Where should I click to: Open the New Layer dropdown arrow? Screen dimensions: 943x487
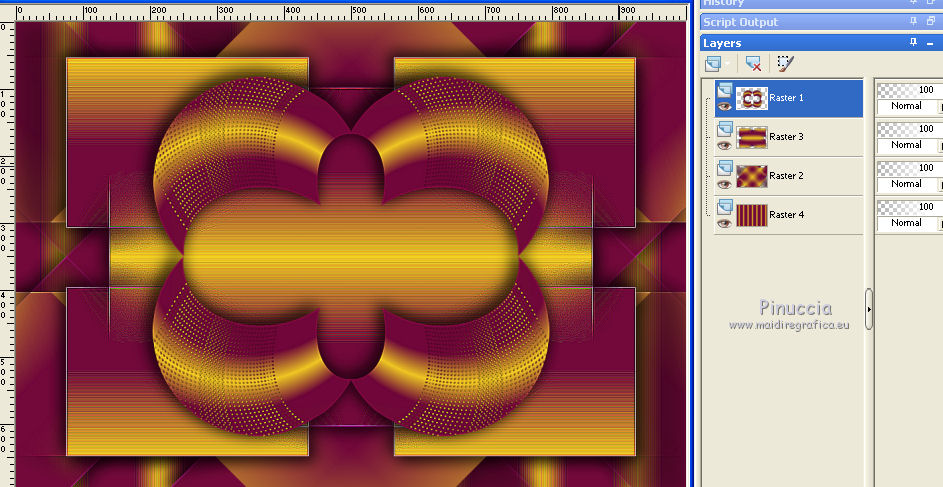[x=728, y=64]
